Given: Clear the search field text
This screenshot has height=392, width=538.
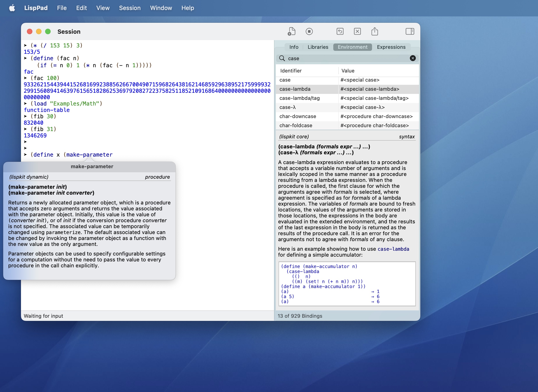Looking at the screenshot, I should [413, 58].
